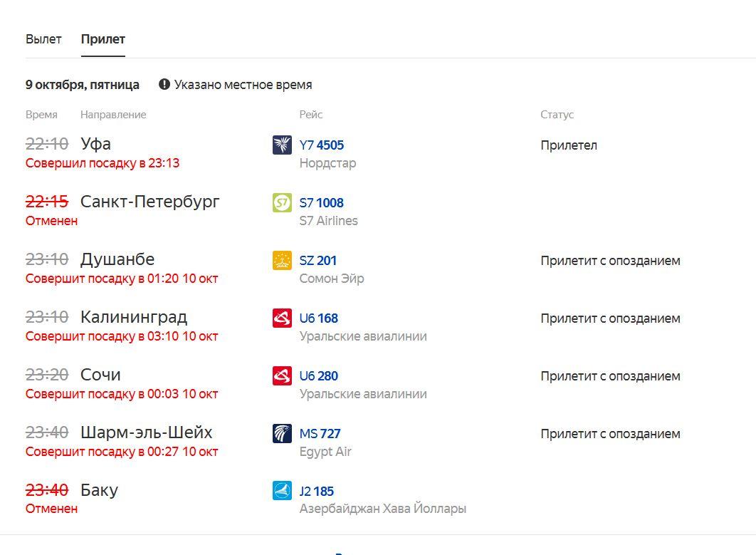This screenshot has height=555, width=756.
Task: Click the Нордстар airline logo
Action: point(282,145)
